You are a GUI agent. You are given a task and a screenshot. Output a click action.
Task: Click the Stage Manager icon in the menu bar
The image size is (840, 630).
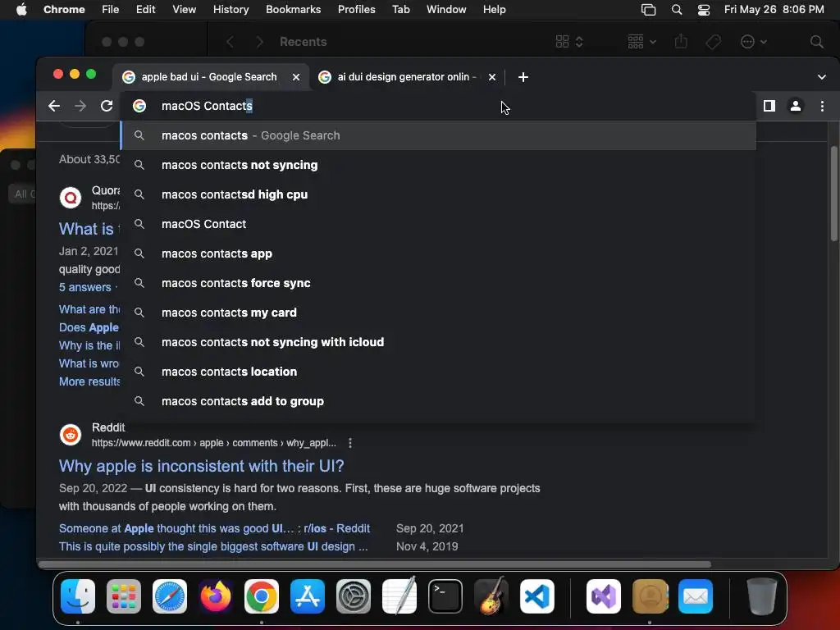(x=648, y=10)
